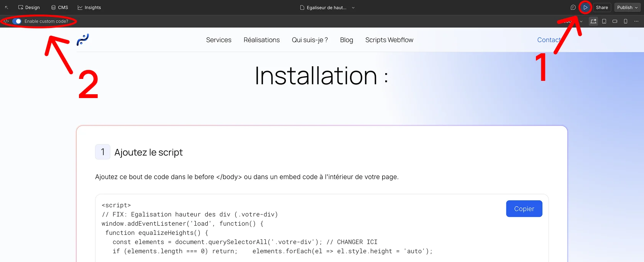Select the mobile portrait breakpoint icon
This screenshot has width=644, height=262.
click(x=626, y=21)
